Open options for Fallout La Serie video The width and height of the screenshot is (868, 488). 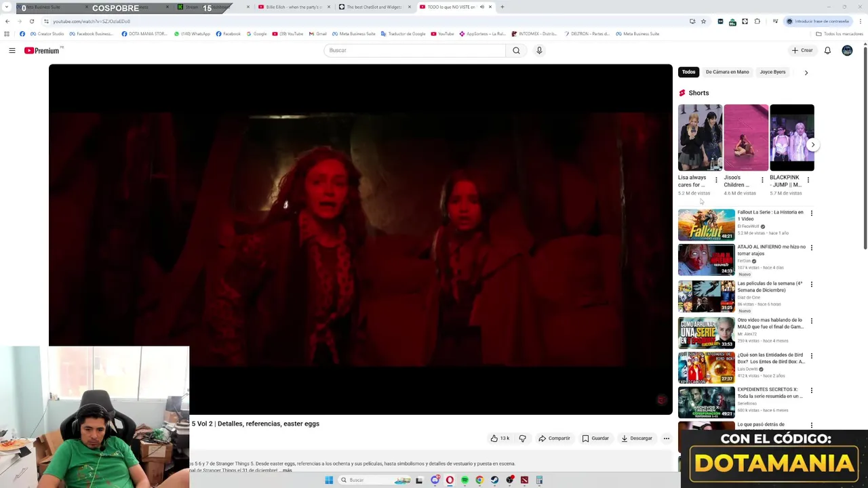coord(811,213)
